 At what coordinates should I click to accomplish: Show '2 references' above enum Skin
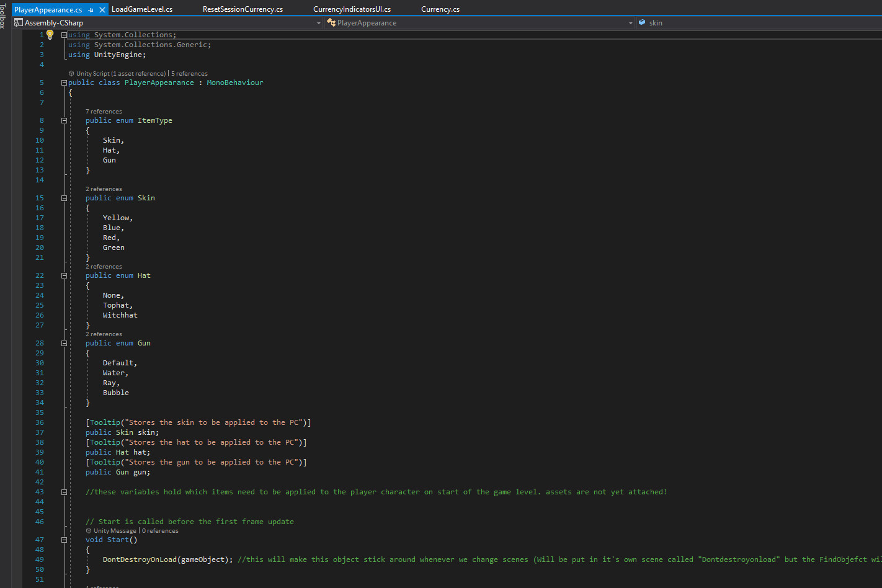click(104, 189)
